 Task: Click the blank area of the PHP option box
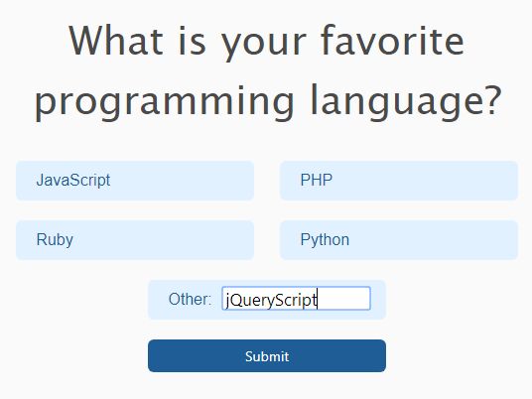point(424,181)
